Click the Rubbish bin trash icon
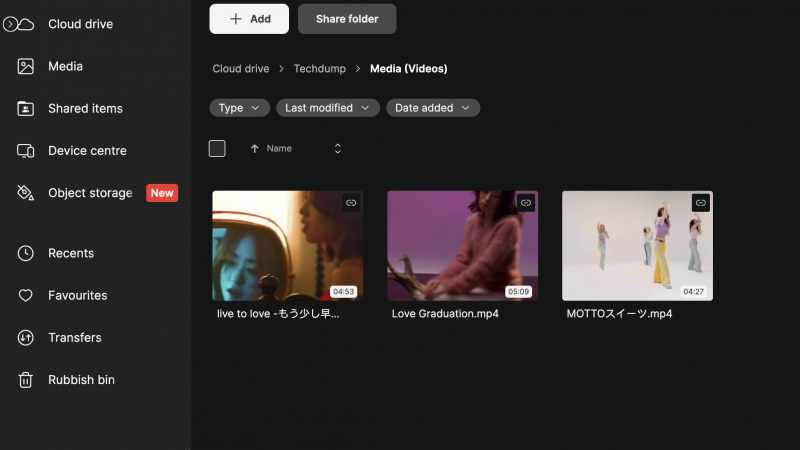 point(26,380)
